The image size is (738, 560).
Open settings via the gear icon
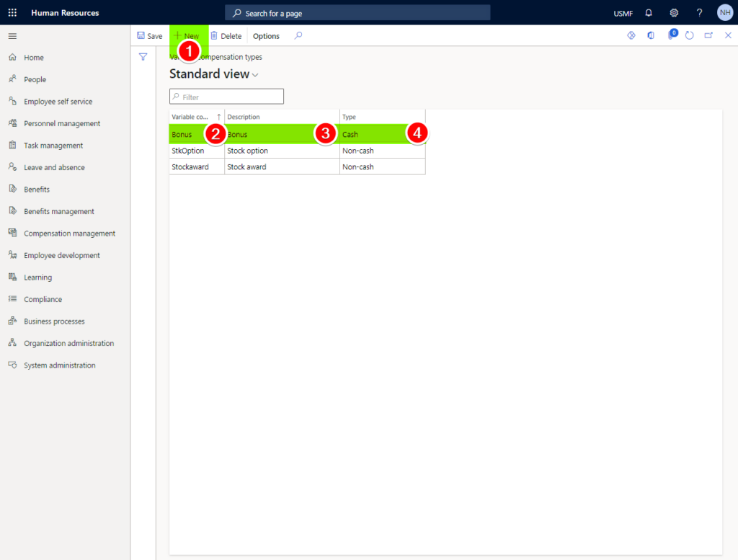click(674, 13)
